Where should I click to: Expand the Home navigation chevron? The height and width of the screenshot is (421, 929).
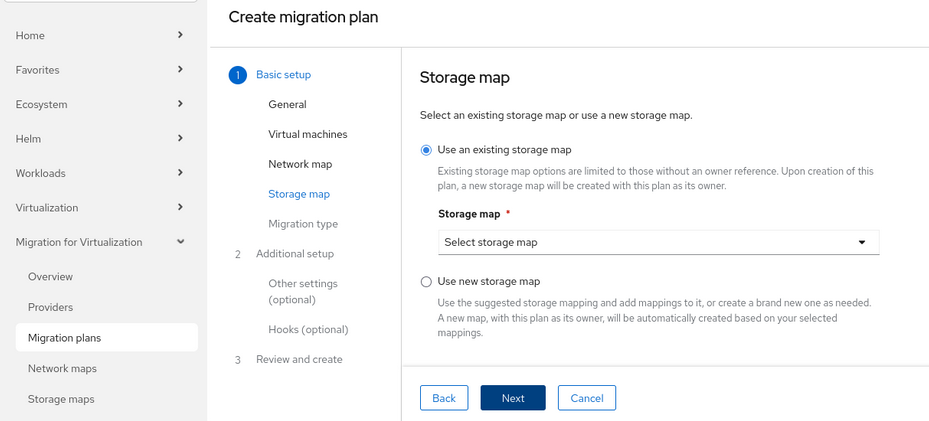click(x=180, y=35)
